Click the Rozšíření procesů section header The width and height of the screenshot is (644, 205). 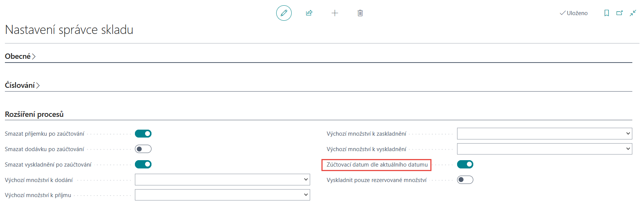coord(34,115)
